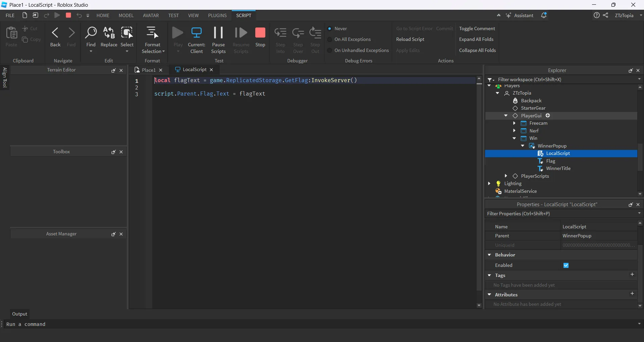Viewport: 644px width, 342px height.
Task: Click Expand All Folds
Action: (476, 40)
